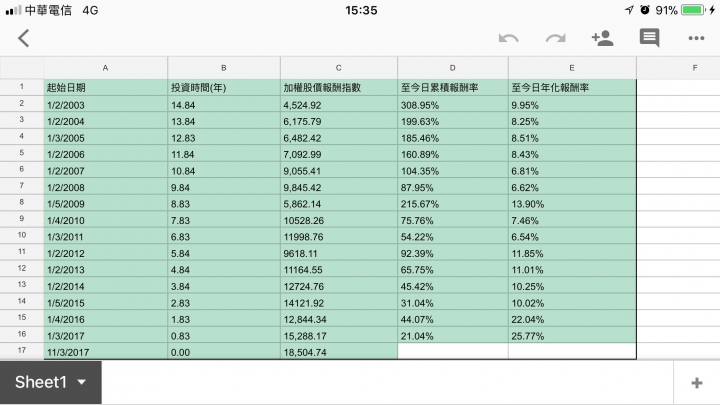This screenshot has width=720, height=405.
Task: Select row 8 header
Action: [22, 202]
